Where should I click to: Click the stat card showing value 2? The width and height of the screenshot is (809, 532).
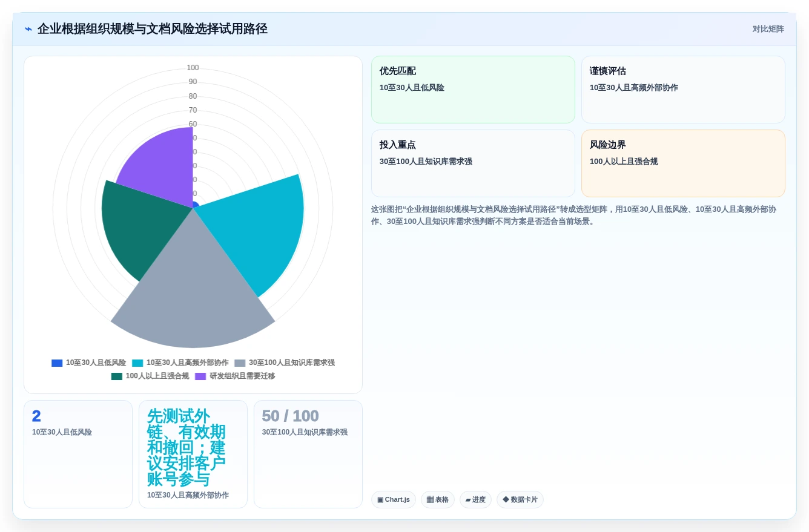pos(78,454)
